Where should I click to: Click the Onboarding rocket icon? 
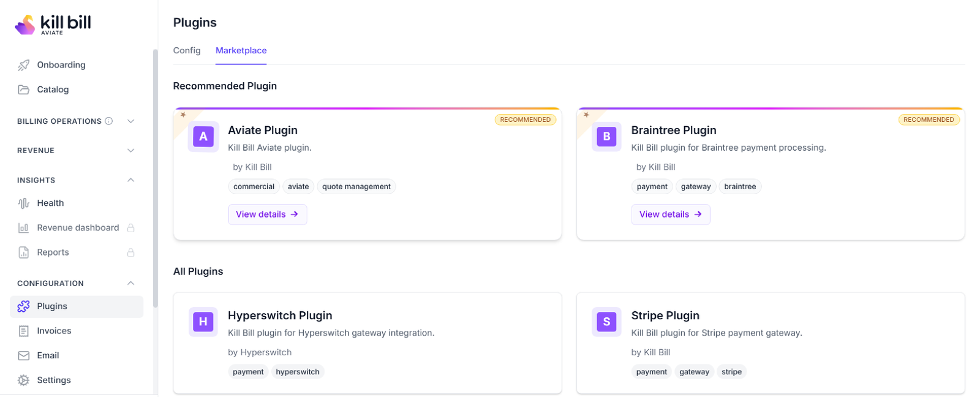click(x=24, y=65)
